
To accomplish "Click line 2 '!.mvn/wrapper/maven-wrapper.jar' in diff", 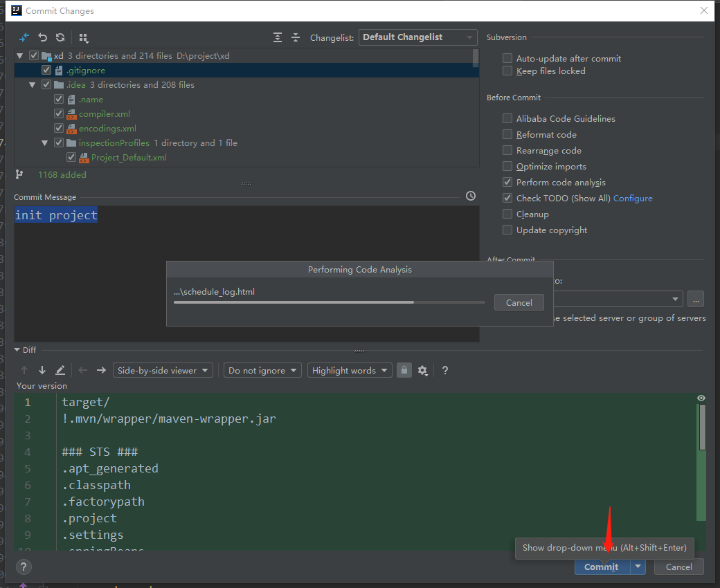I will point(169,419).
